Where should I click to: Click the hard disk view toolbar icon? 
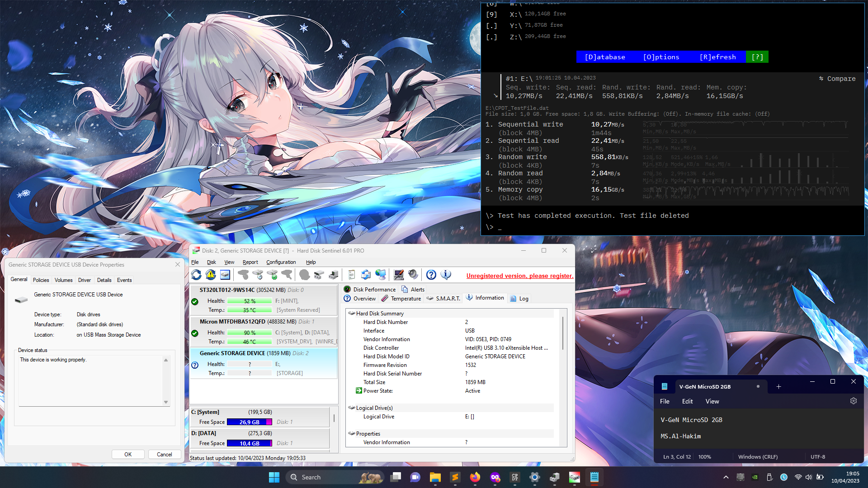(225, 275)
